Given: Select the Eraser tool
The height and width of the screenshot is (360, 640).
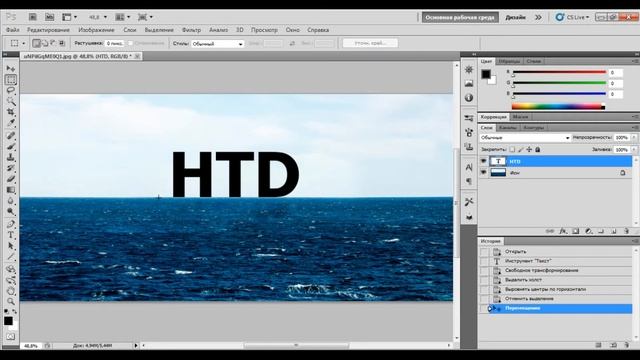Looking at the screenshot, I should click(11, 179).
